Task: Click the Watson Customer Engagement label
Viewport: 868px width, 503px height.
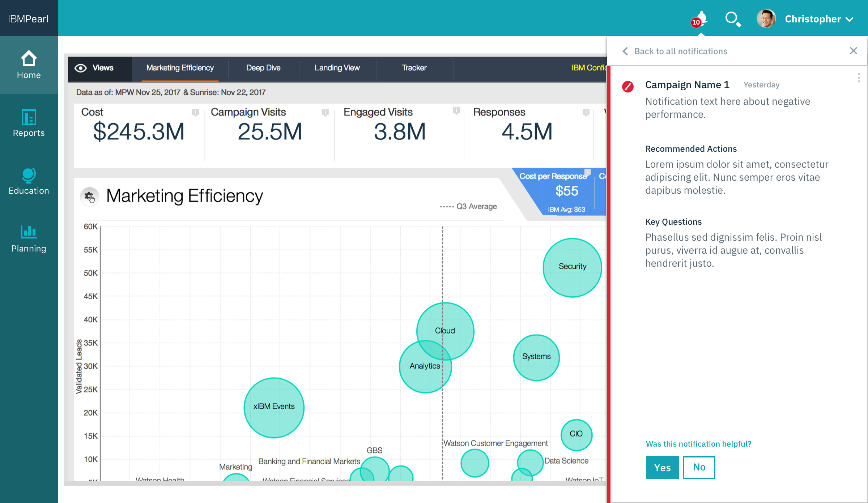Action: point(495,443)
